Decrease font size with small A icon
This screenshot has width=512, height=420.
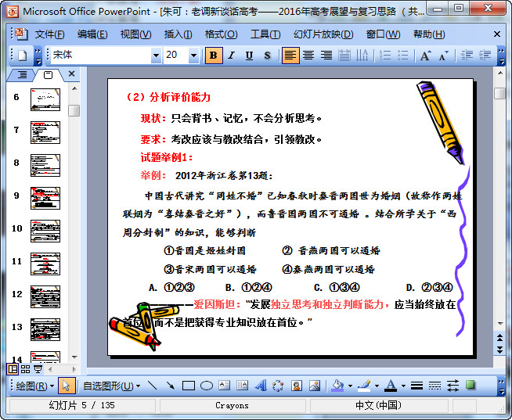[x=443, y=56]
